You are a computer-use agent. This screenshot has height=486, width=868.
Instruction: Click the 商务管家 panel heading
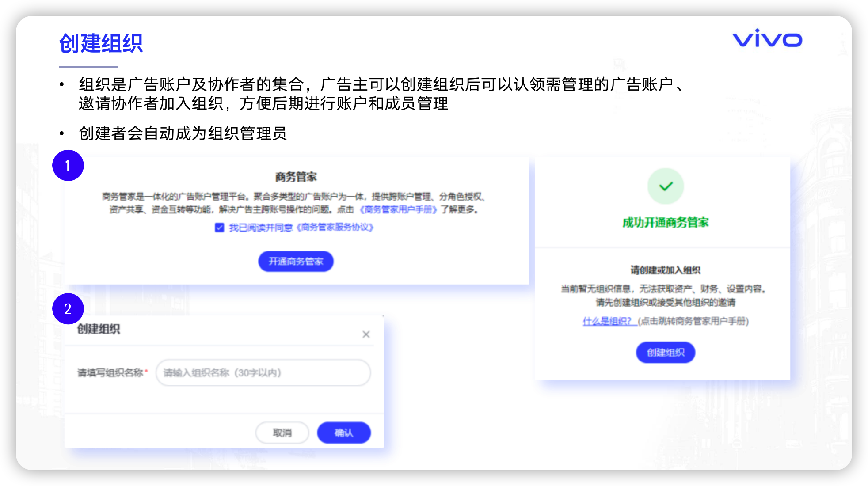(x=296, y=177)
